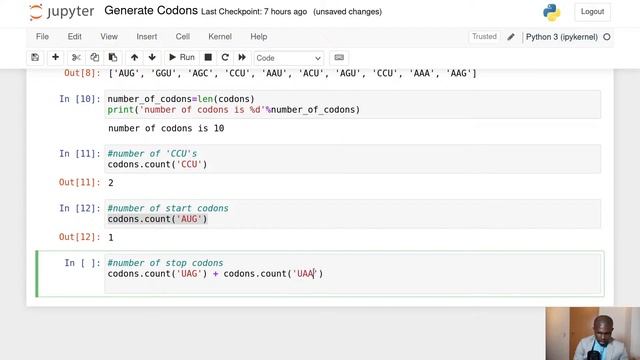Open the cell type Code dropdown
This screenshot has width=640, height=360.
289,58
